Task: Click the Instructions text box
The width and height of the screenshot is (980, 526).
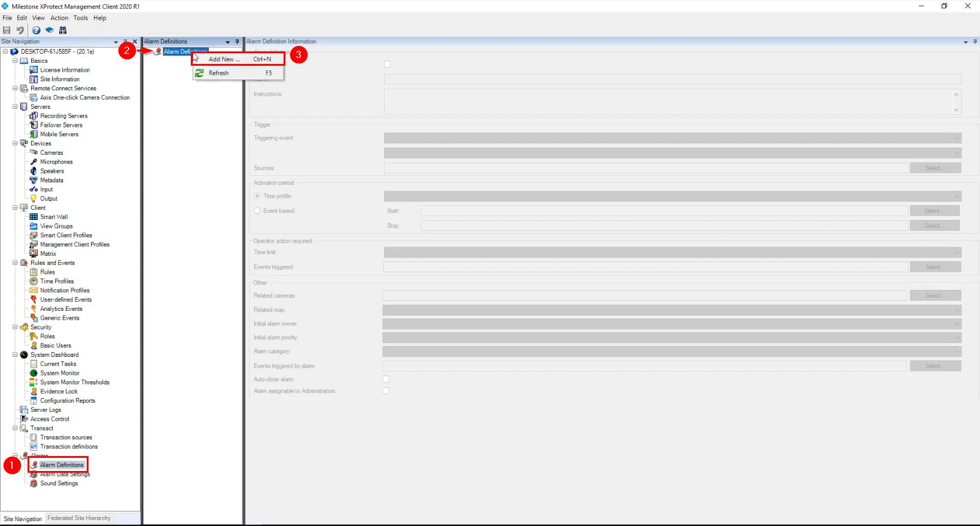Action: click(x=672, y=102)
